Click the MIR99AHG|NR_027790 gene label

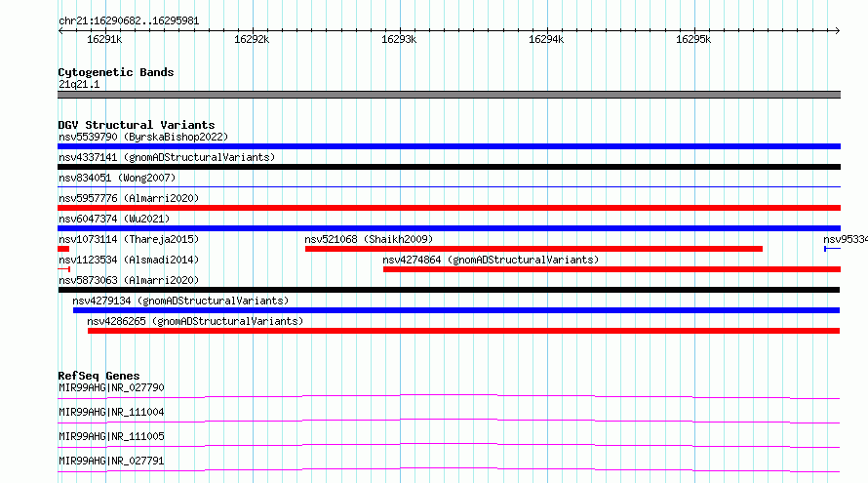[x=111, y=387]
